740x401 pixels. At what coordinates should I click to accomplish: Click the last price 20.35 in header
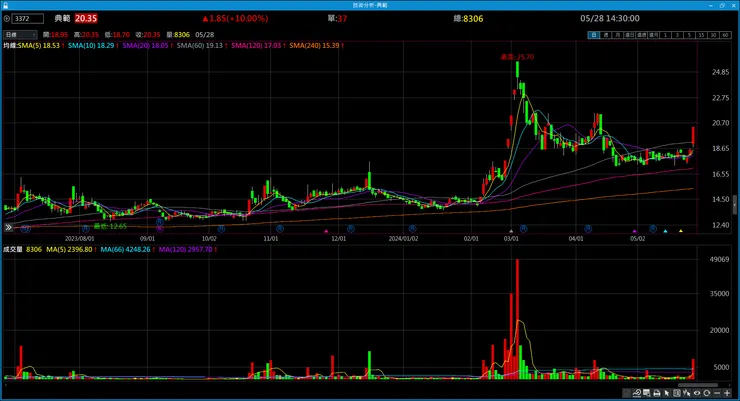(x=86, y=18)
